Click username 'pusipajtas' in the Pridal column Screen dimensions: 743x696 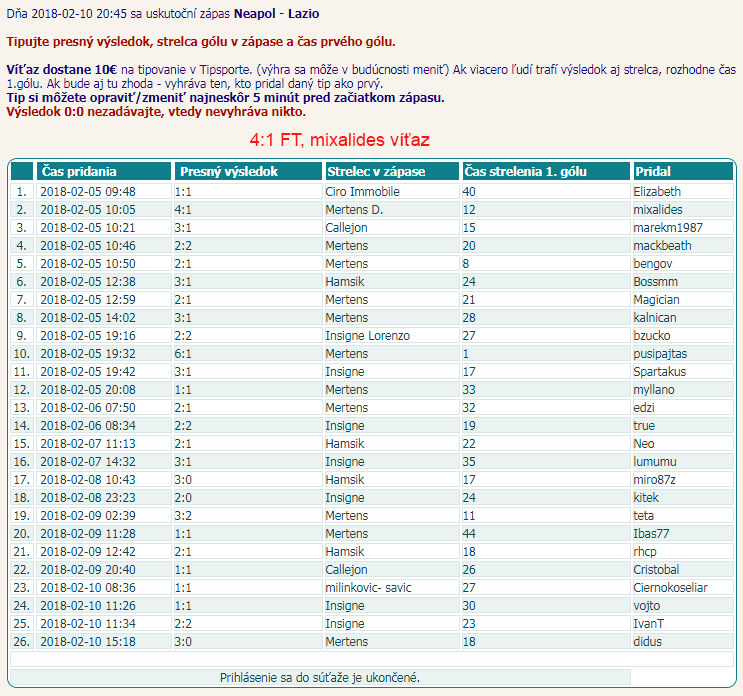660,353
